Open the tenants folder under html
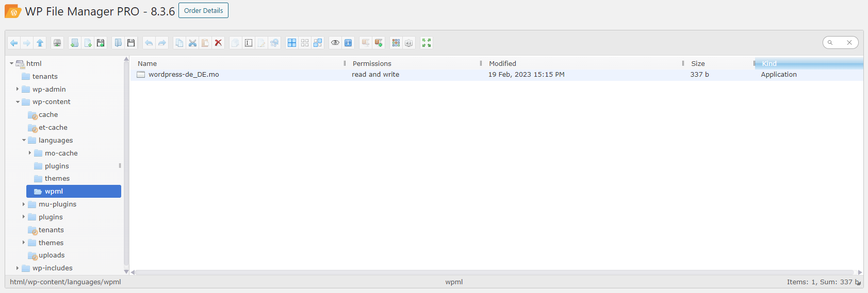This screenshot has width=868, height=293. [x=45, y=76]
